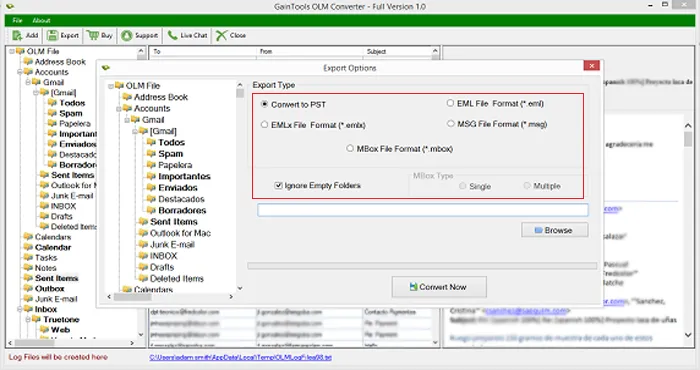Select Notes folder in main window tree
Viewport: 700px width, 370px height.
[x=46, y=268]
